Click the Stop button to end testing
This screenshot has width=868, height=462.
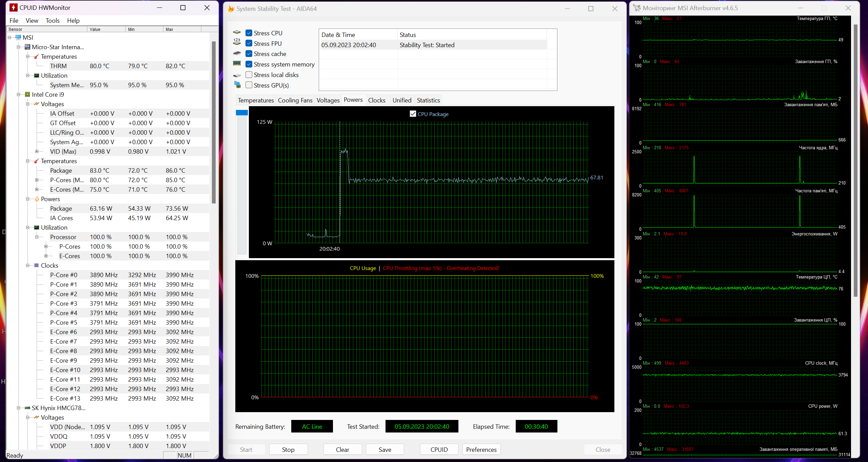tap(288, 449)
